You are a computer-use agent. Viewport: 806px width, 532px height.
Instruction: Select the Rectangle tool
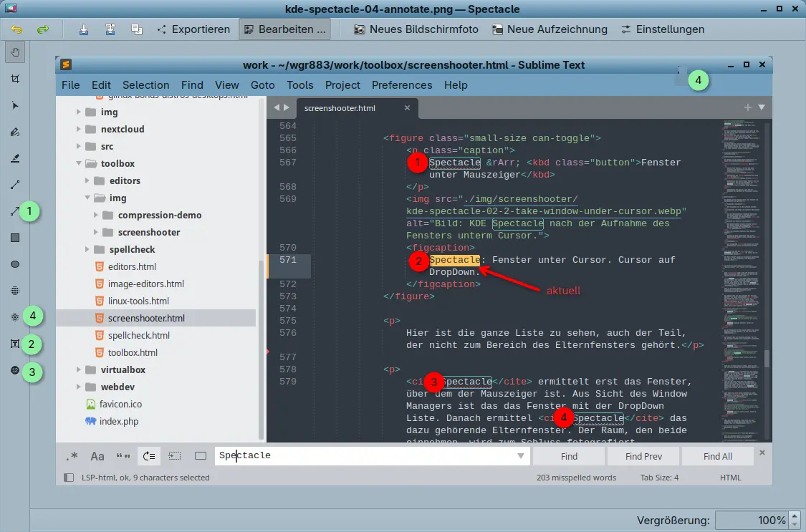(15, 238)
